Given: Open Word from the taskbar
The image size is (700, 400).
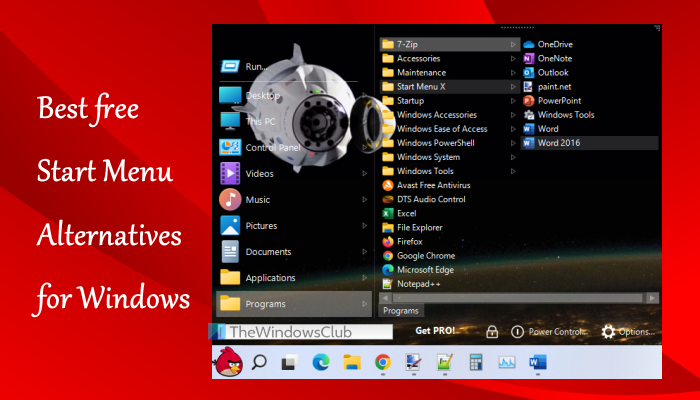Looking at the screenshot, I should [x=538, y=362].
